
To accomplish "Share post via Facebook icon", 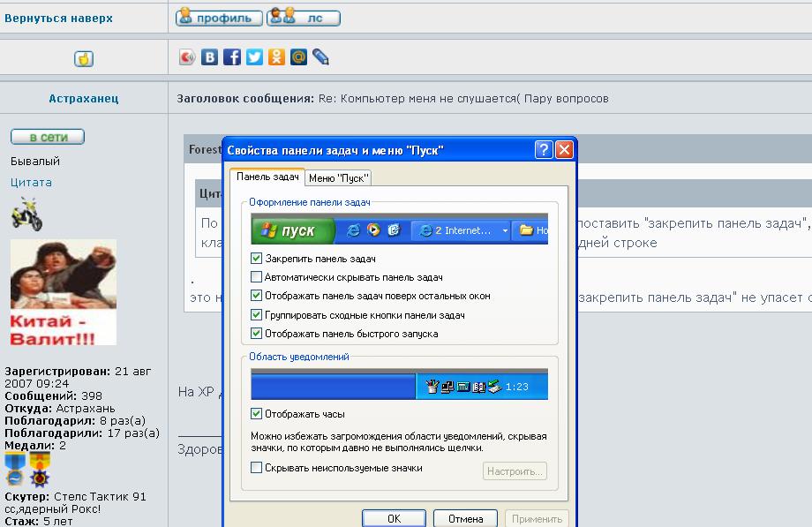I will (232, 57).
